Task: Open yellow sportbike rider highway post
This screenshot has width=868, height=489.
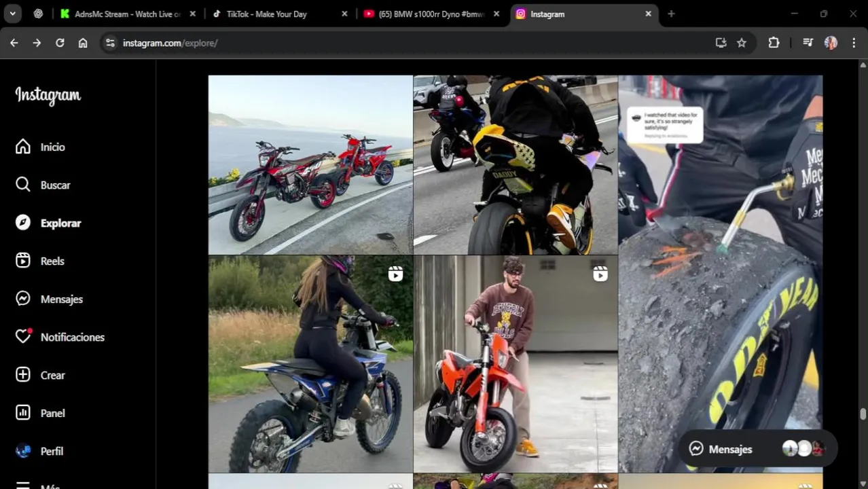Action: [516, 165]
